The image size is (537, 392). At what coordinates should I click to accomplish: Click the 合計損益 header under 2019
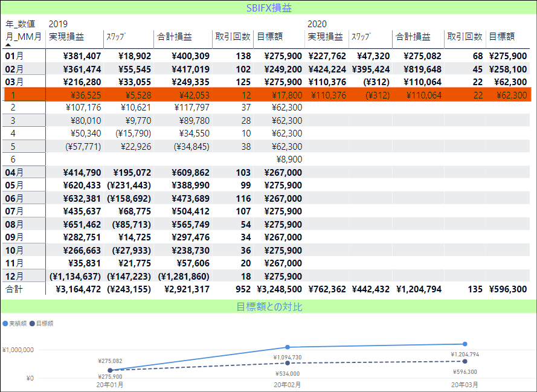click(175, 37)
